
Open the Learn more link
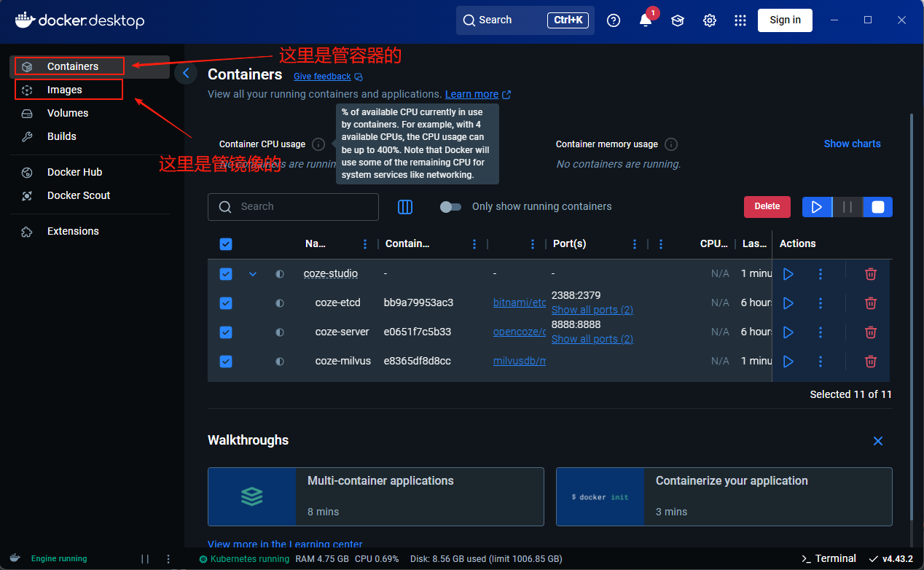[478, 94]
